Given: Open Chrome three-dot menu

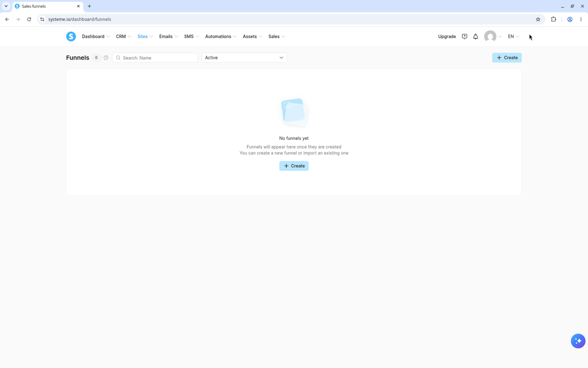Looking at the screenshot, I should pyautogui.click(x=581, y=19).
